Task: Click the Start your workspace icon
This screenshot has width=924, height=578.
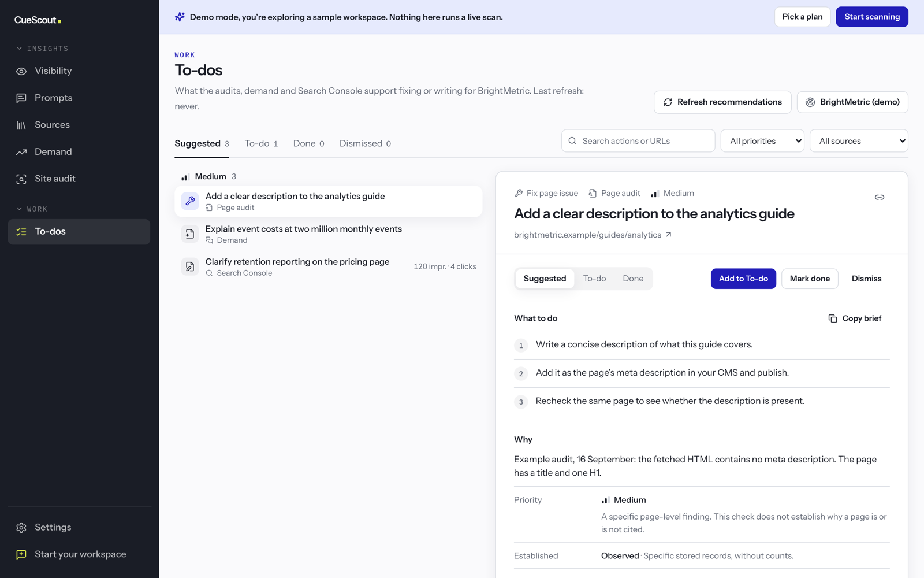Action: pos(21,554)
